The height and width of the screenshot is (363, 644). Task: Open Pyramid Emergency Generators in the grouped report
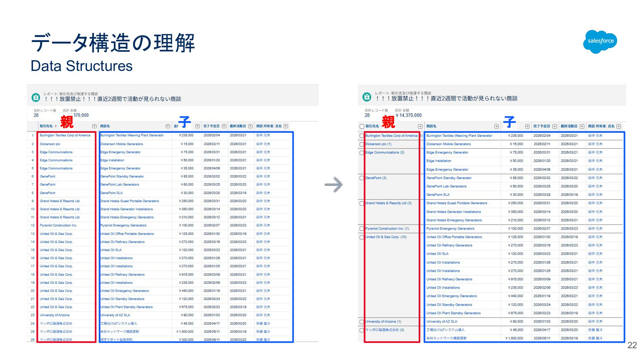click(450, 229)
